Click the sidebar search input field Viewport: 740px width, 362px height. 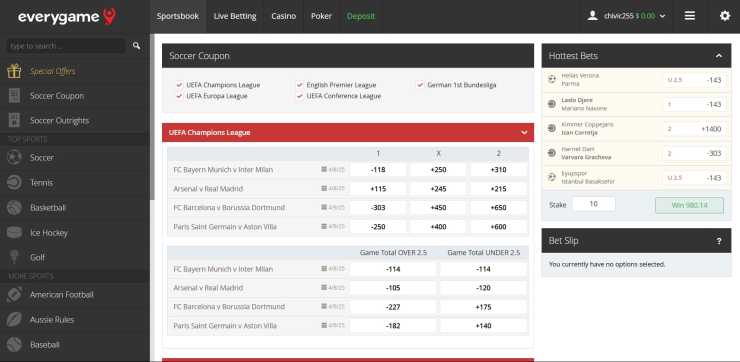66,46
